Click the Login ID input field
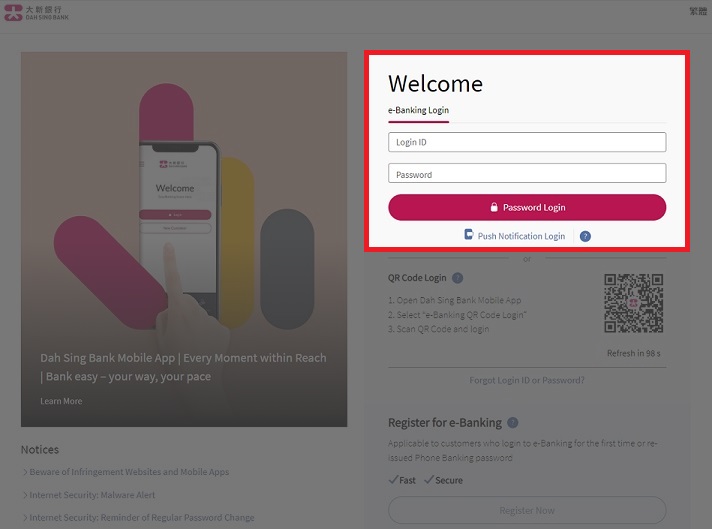This screenshot has height=529, width=712. pos(527,142)
